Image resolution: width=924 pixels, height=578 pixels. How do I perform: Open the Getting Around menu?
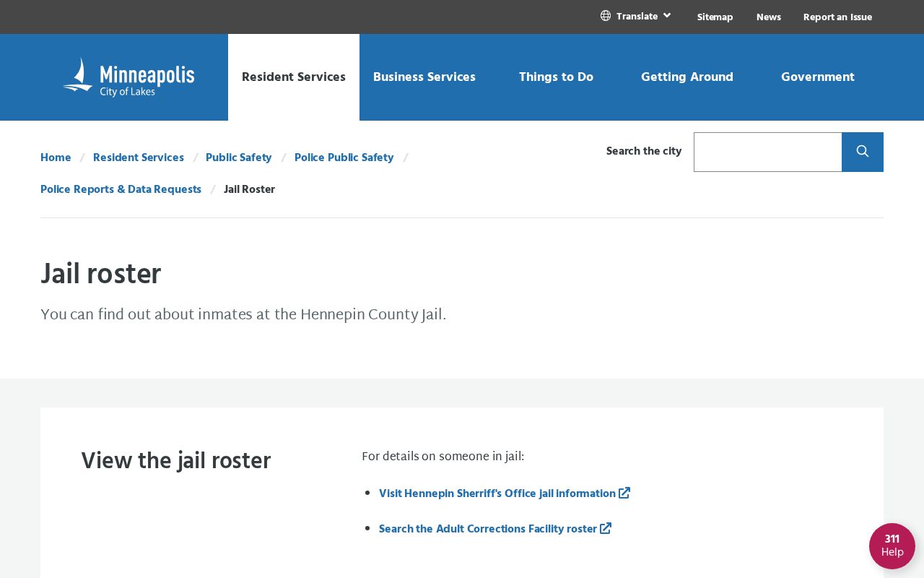pos(687,77)
